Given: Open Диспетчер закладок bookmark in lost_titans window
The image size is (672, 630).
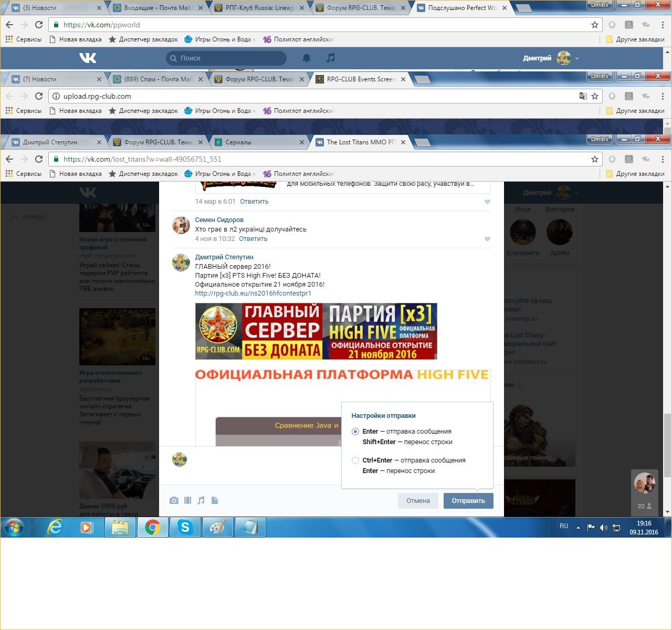Looking at the screenshot, I should [x=143, y=174].
